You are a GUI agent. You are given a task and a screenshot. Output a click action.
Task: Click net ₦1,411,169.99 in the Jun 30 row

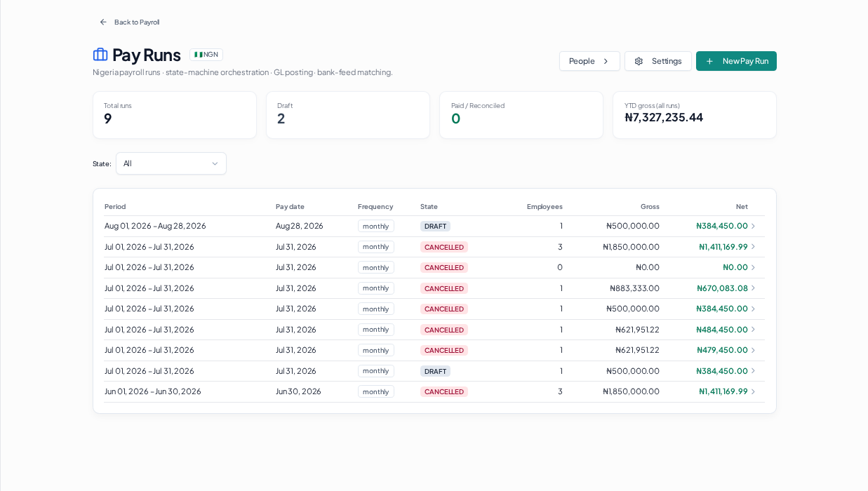tap(723, 391)
